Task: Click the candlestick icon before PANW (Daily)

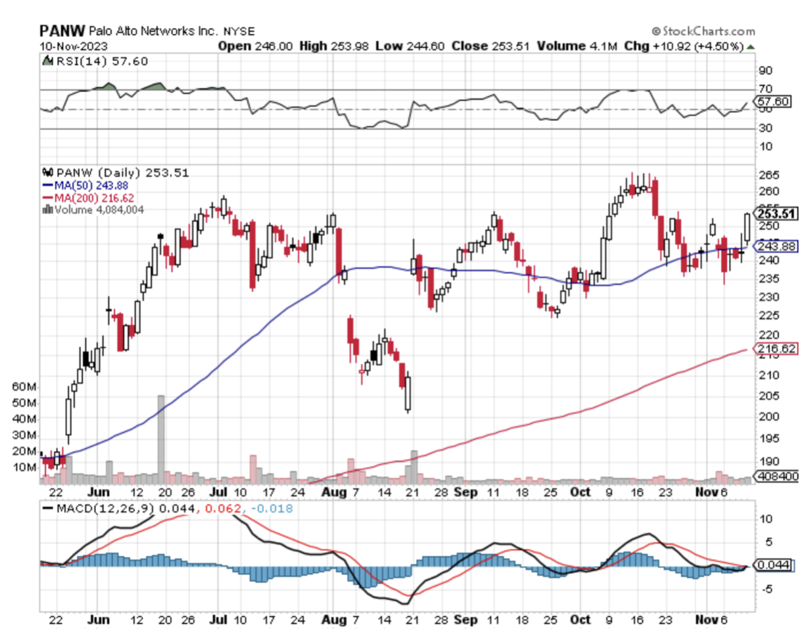Action: point(48,172)
